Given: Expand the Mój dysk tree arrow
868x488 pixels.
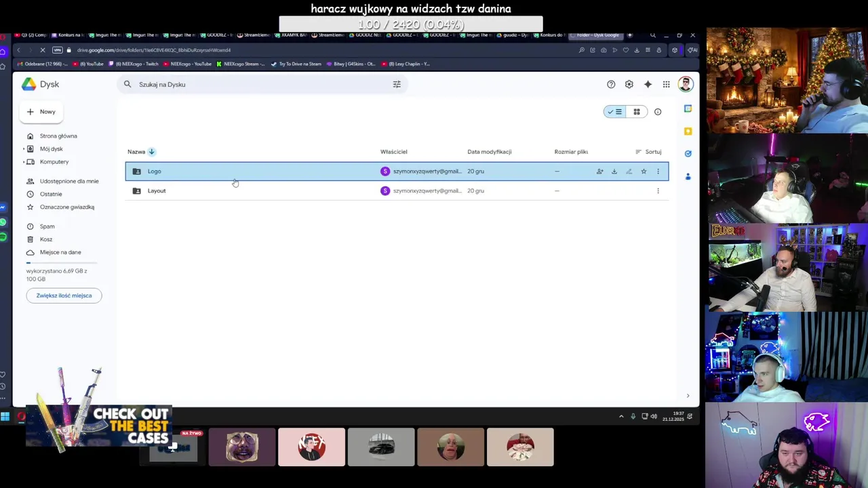Looking at the screenshot, I should tap(24, 149).
